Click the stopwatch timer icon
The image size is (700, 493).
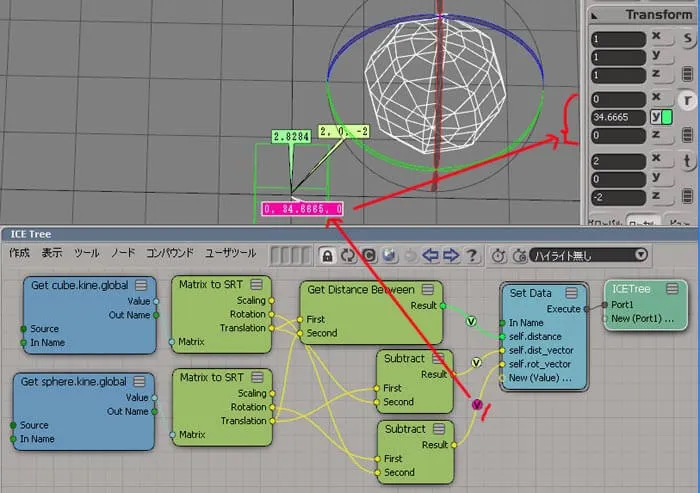[498, 255]
